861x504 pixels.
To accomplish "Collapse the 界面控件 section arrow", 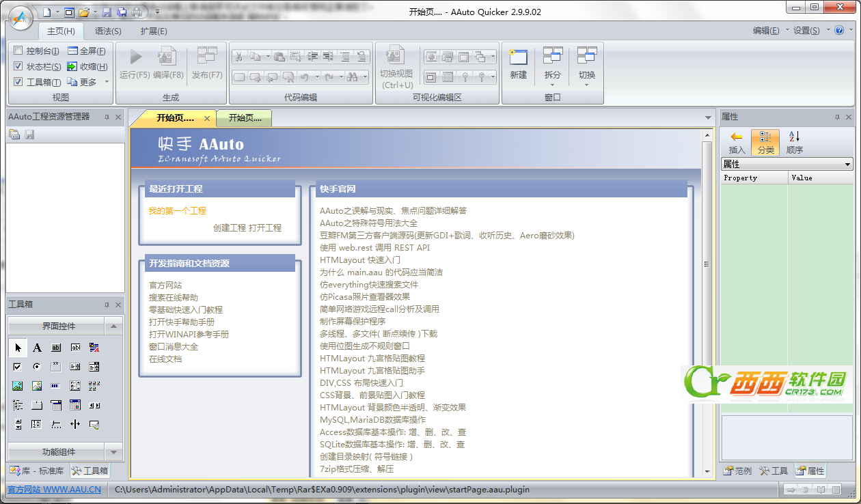I will click(x=113, y=326).
